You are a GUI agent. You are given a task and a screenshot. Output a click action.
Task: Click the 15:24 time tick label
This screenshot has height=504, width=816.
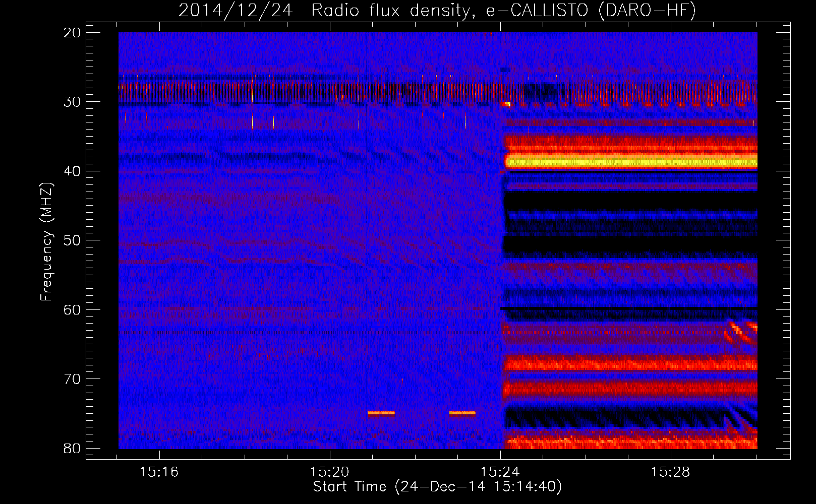click(500, 472)
